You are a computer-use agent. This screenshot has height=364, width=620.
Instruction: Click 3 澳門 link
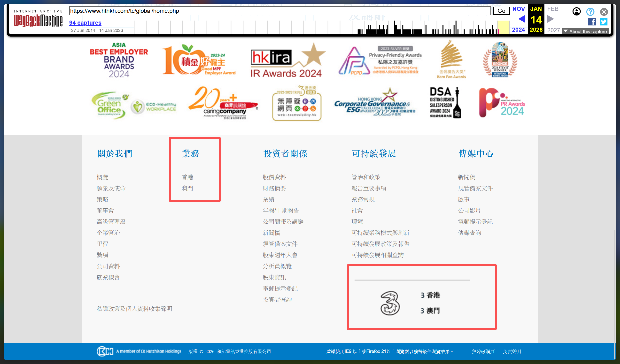[430, 311]
